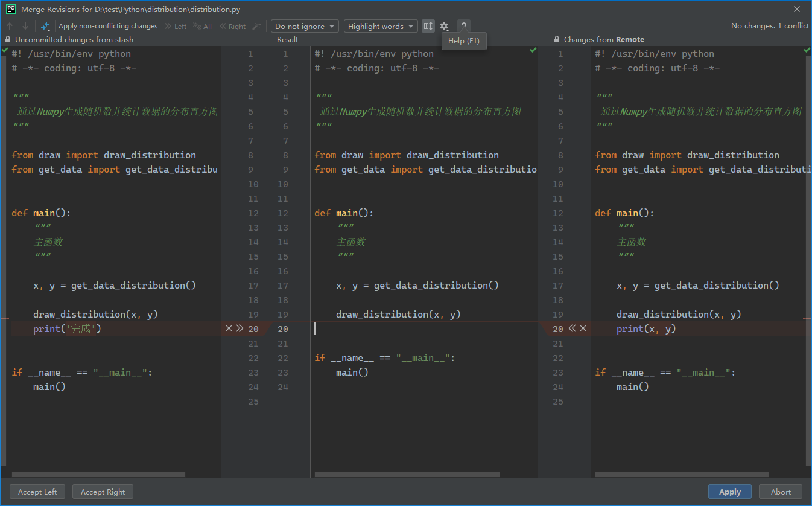Viewport: 812px width, 506px height.
Task: Toggle synchronized scrolling button
Action: [x=428, y=26]
